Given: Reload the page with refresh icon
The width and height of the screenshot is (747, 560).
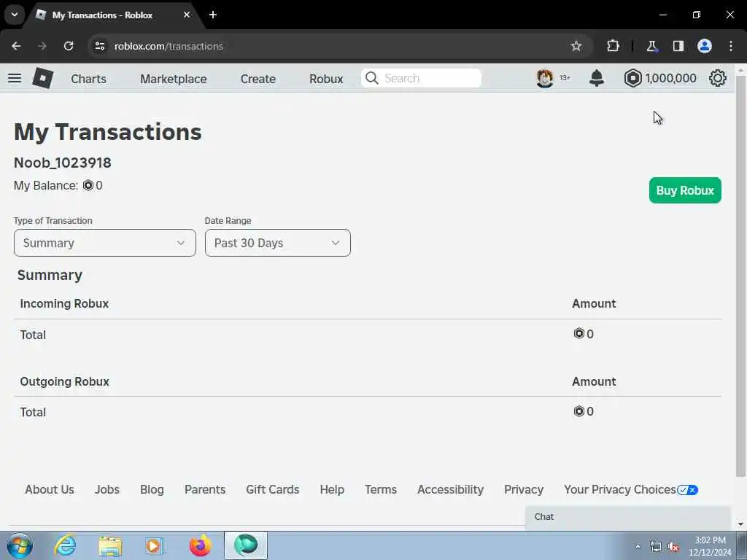Looking at the screenshot, I should (x=69, y=46).
